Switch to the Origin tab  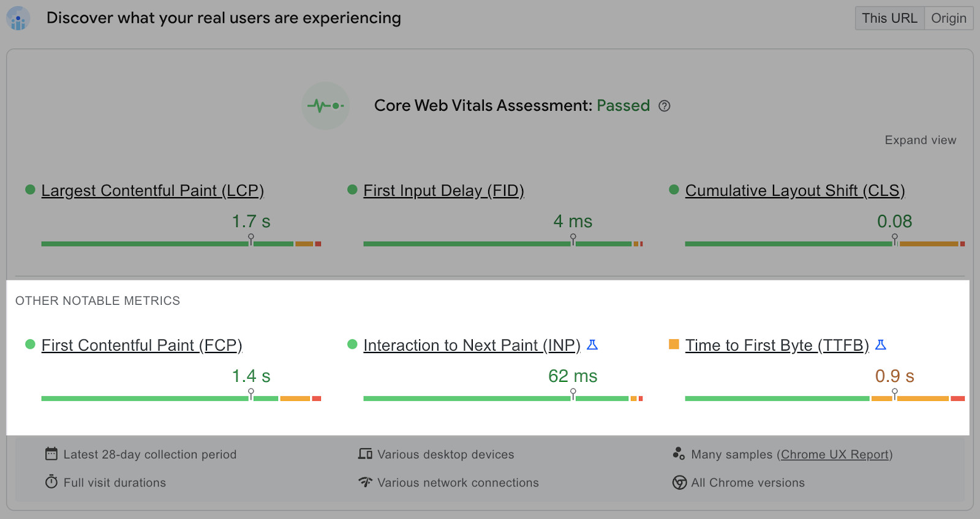[x=948, y=18]
